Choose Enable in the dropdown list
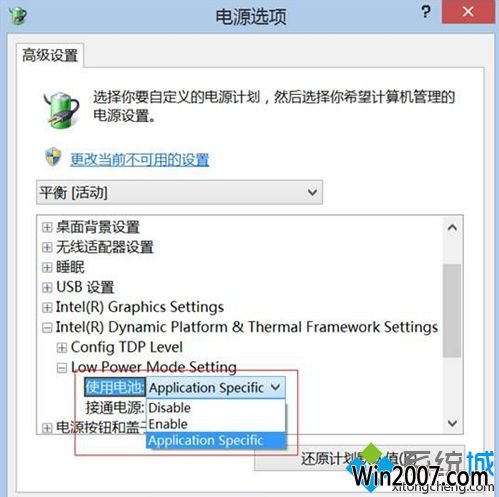499x497 pixels. (x=216, y=424)
